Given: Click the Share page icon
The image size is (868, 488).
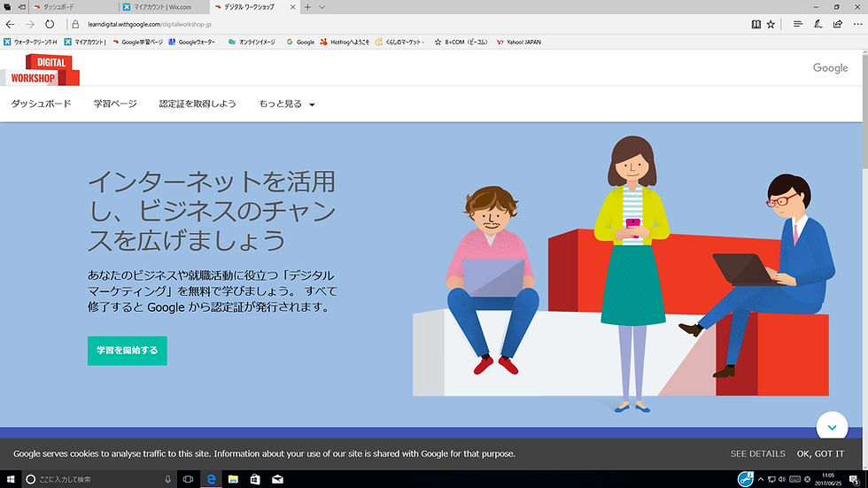Looking at the screenshot, I should pos(838,24).
